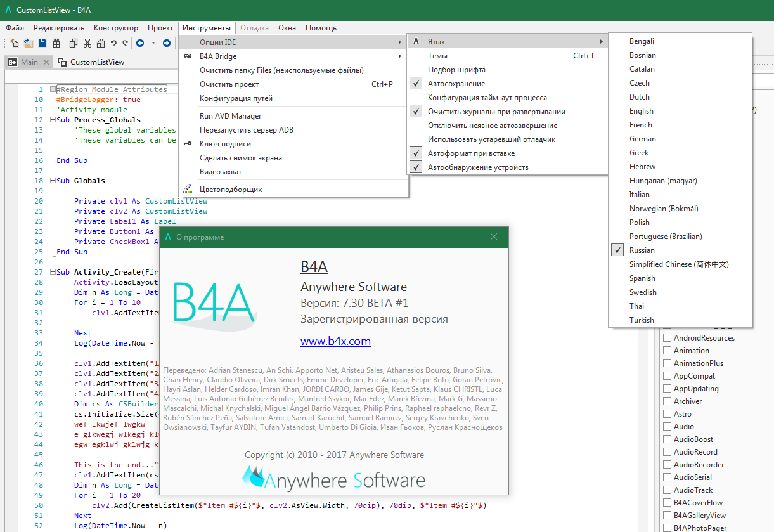Click the copy toolbar icon
This screenshot has width=774, height=532.
pos(74,43)
